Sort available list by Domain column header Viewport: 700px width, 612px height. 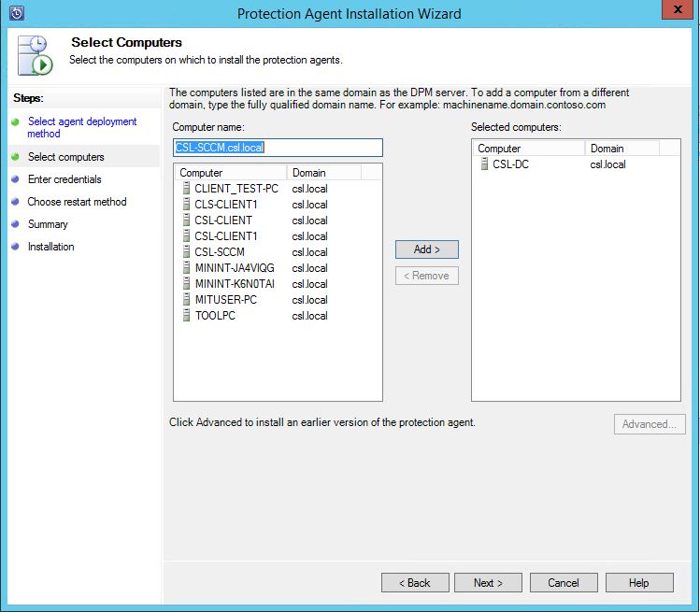pos(323,172)
